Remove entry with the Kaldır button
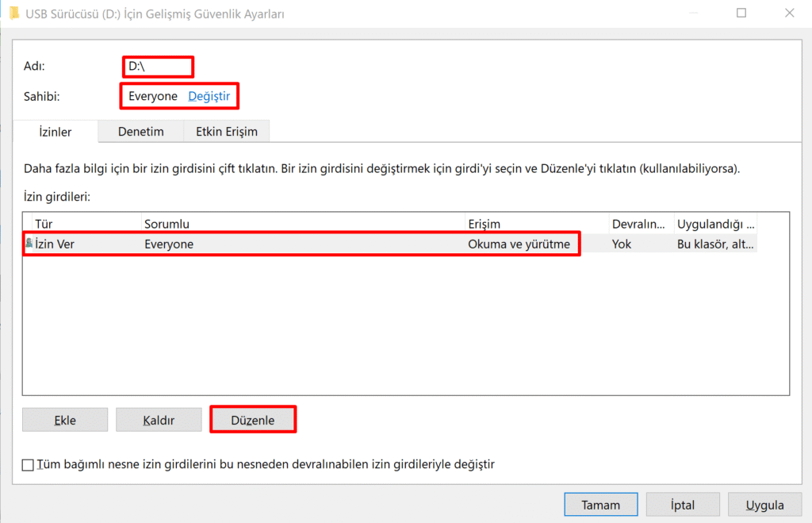Viewport: 812px width, 523px height. tap(159, 420)
